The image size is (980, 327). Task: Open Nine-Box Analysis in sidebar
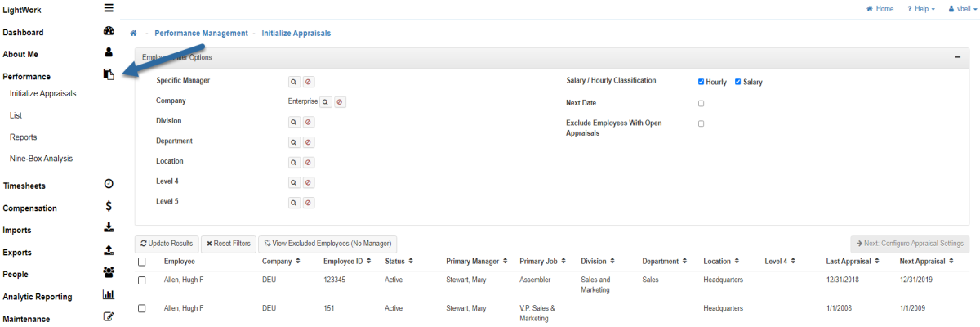point(41,159)
